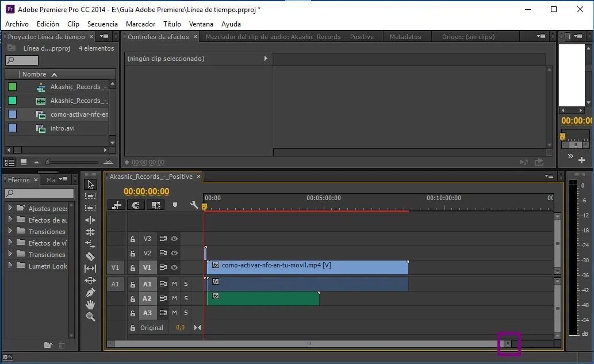The height and width of the screenshot is (364, 594).
Task: Toggle Linked Selection in timeline
Action: (155, 205)
